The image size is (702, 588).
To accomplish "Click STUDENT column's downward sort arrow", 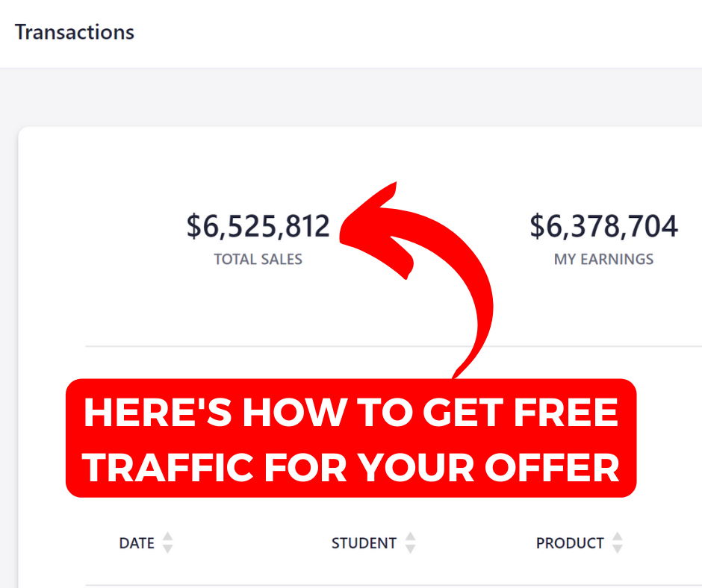I will 410,549.
